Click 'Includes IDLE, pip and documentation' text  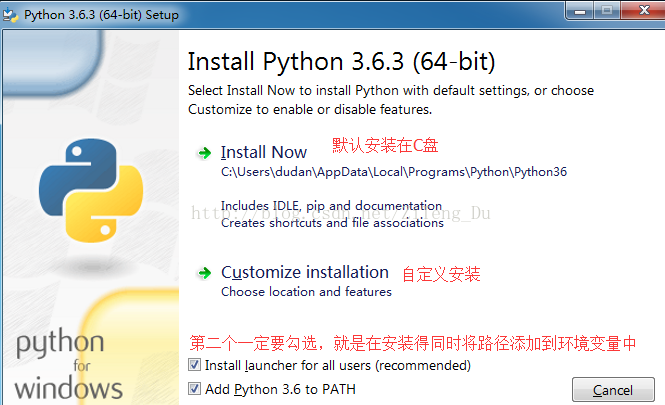point(331,206)
